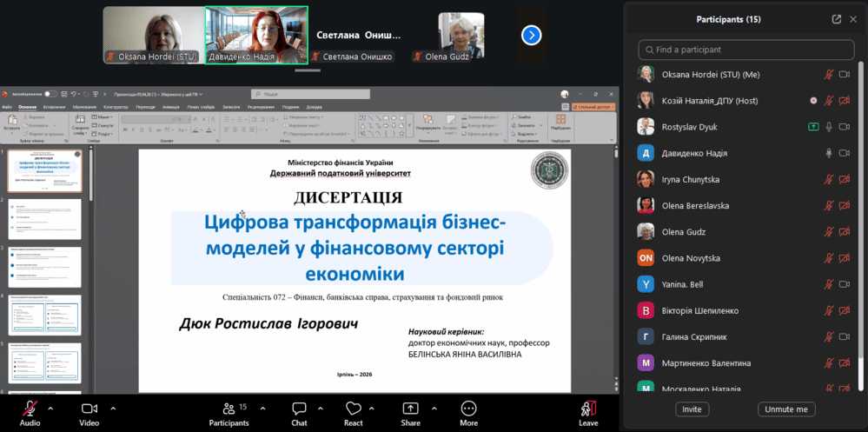Expand video settings chevron

[x=113, y=408]
